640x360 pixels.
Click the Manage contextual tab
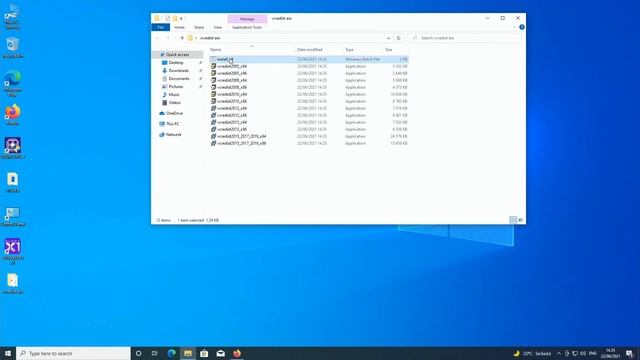[x=247, y=19]
